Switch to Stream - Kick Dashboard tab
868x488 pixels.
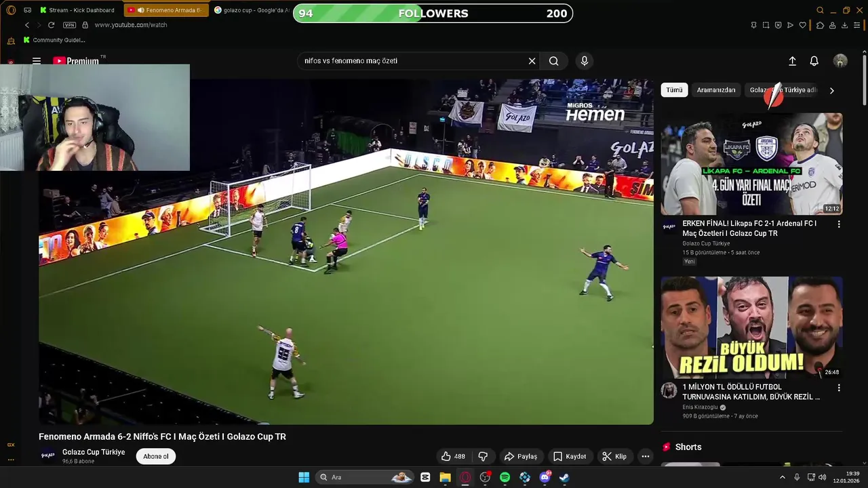77,10
